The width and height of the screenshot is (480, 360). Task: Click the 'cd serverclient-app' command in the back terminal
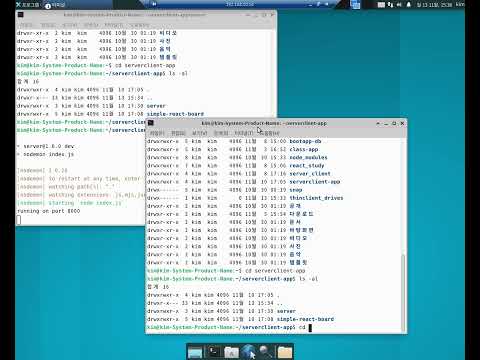[145, 65]
